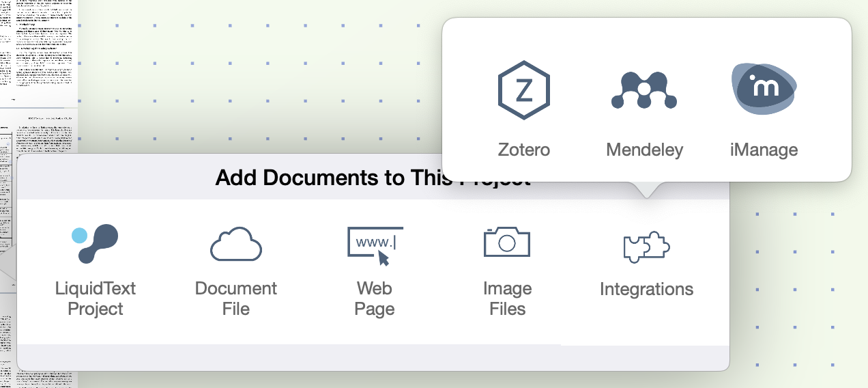Click the "Web Page" text label
Image resolution: width=868 pixels, height=388 pixels.
point(375,299)
